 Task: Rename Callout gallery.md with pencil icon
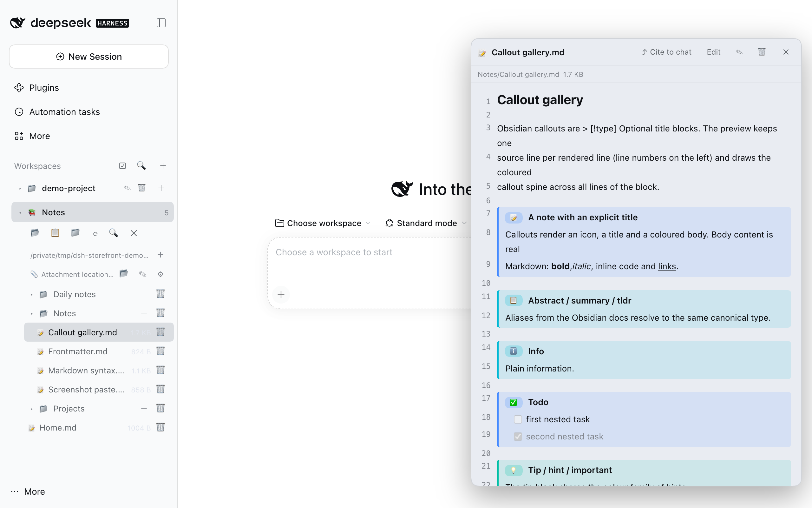pos(739,52)
